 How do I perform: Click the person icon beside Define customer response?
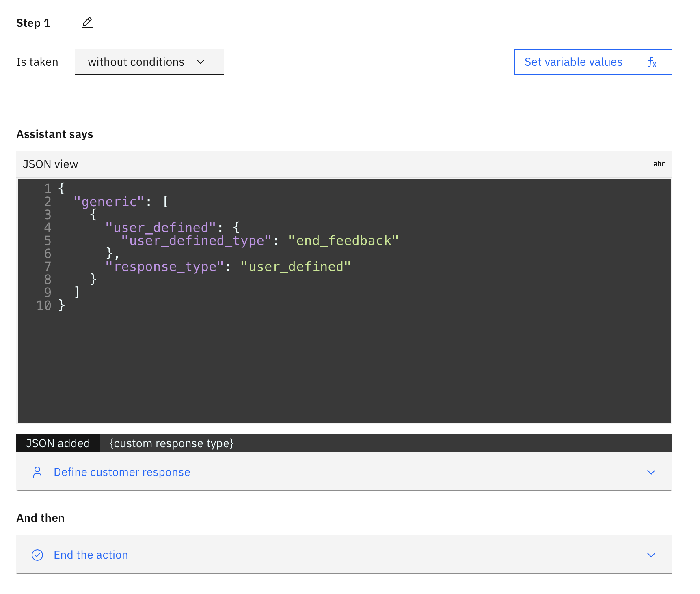[37, 472]
